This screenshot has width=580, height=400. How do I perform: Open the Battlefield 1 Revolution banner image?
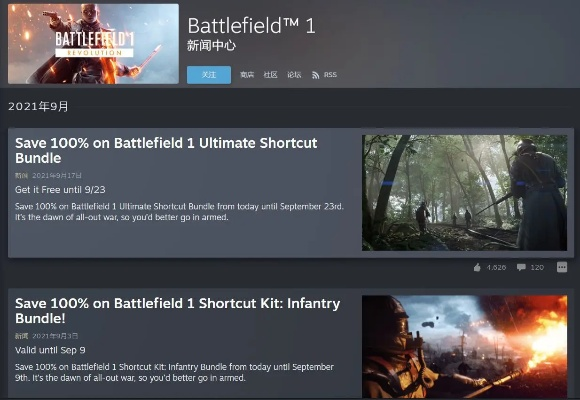point(93,44)
